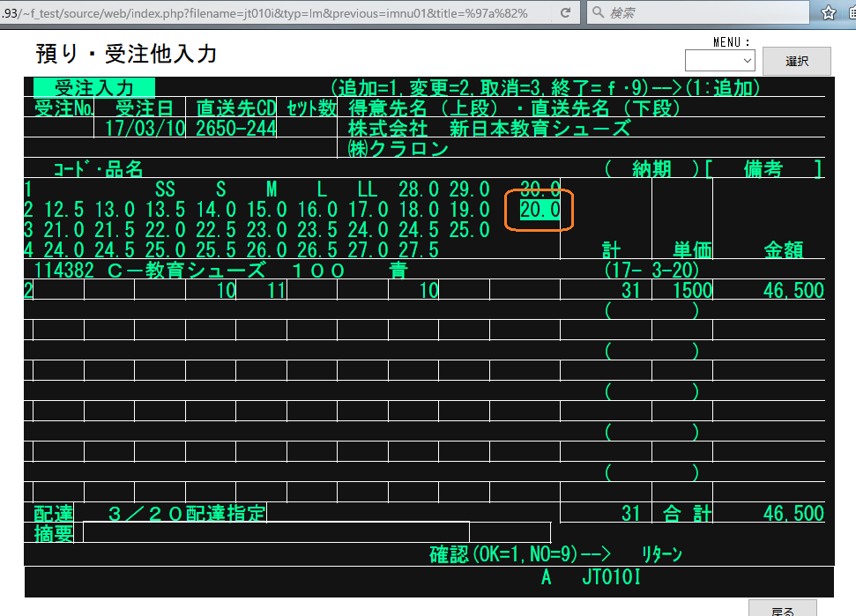Image resolution: width=856 pixels, height=616 pixels.
Task: Open the MENU dropdown list
Action: (x=719, y=60)
